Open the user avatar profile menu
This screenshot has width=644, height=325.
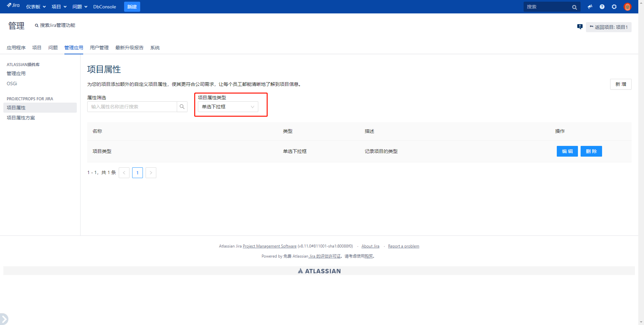[627, 7]
